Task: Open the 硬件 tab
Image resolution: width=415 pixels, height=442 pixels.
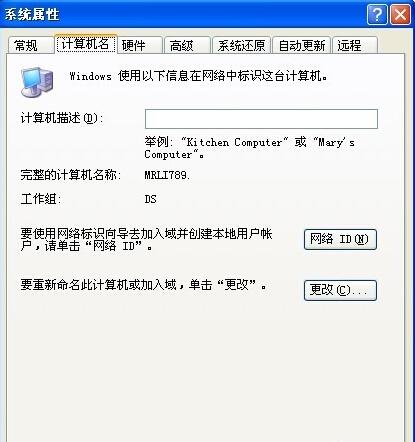Action: coord(140,45)
